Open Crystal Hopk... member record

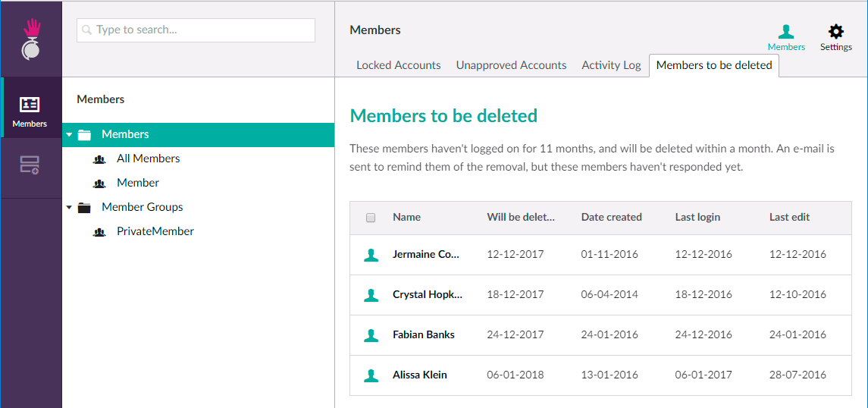tap(427, 294)
